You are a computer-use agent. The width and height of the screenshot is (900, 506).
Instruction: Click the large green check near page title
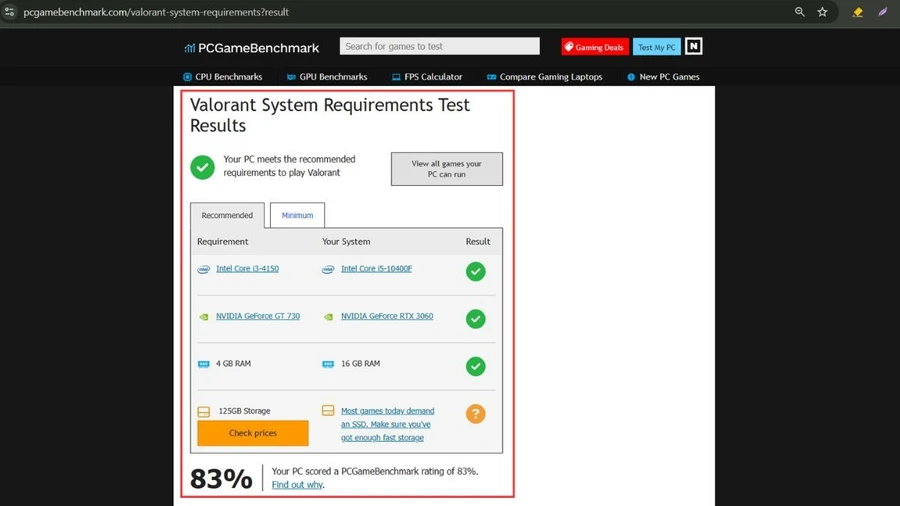click(203, 167)
